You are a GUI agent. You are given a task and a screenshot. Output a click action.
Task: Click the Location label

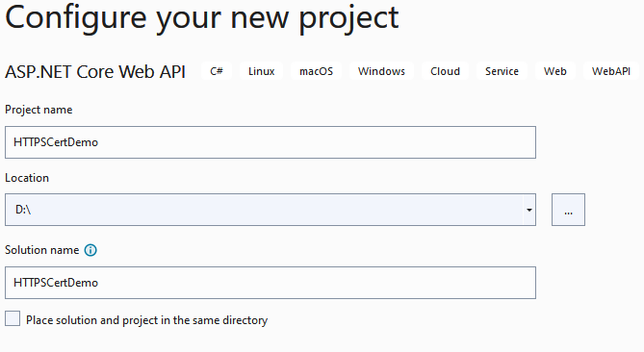[27, 178]
